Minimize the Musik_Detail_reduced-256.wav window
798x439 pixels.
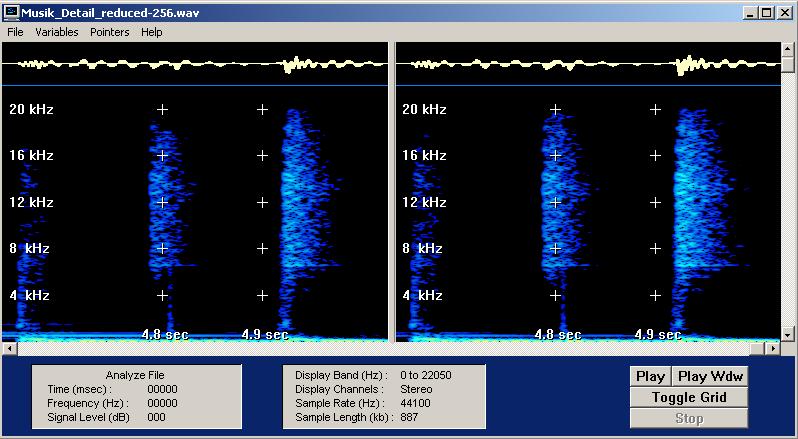[x=750, y=13]
